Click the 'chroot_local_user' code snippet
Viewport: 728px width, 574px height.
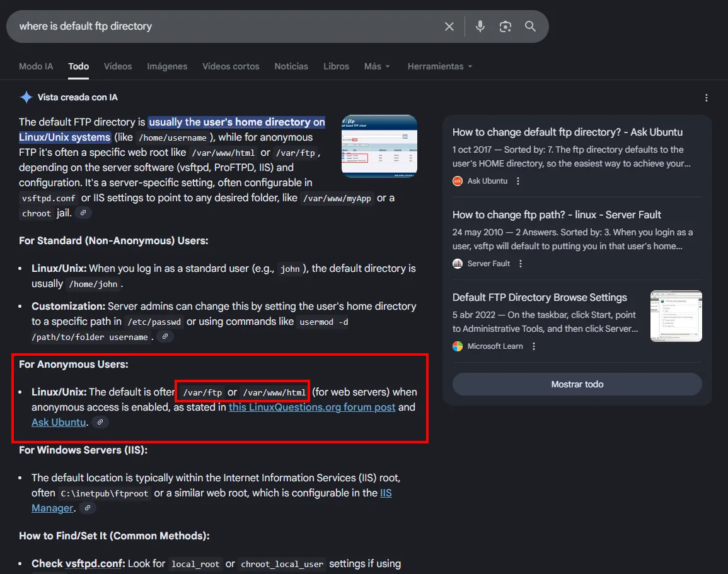(282, 565)
